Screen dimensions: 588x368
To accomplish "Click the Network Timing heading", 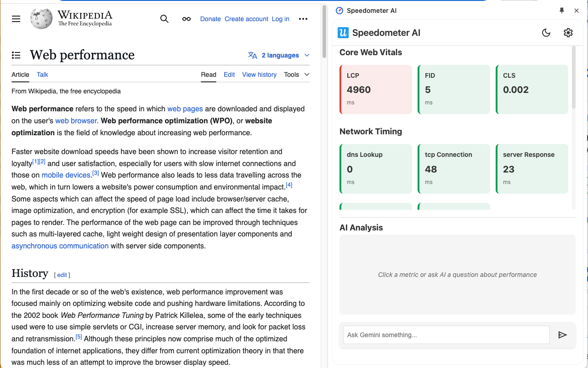I will 371,132.
